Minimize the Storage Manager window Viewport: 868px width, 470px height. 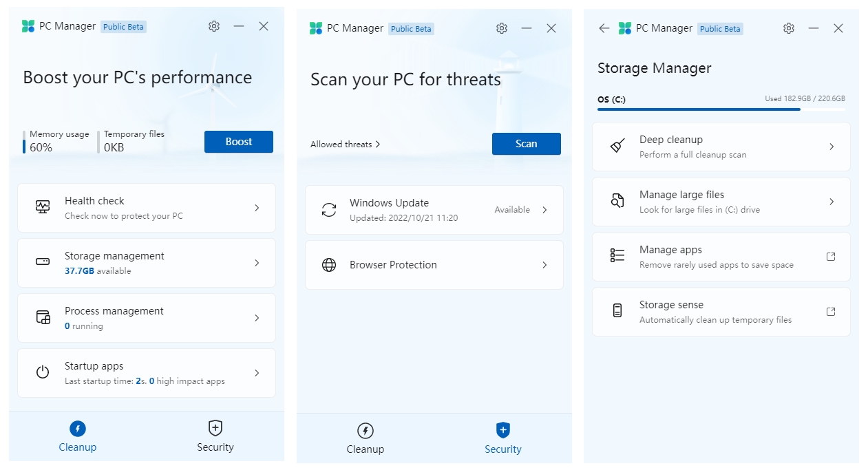814,28
